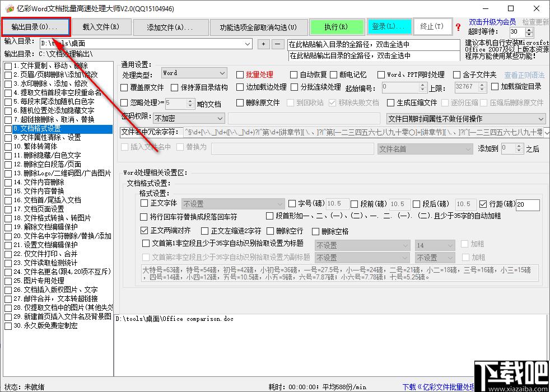550x392 pixels.
Task: Click the 在此粘贴输出目录的全路径 field
Action: tap(374, 56)
